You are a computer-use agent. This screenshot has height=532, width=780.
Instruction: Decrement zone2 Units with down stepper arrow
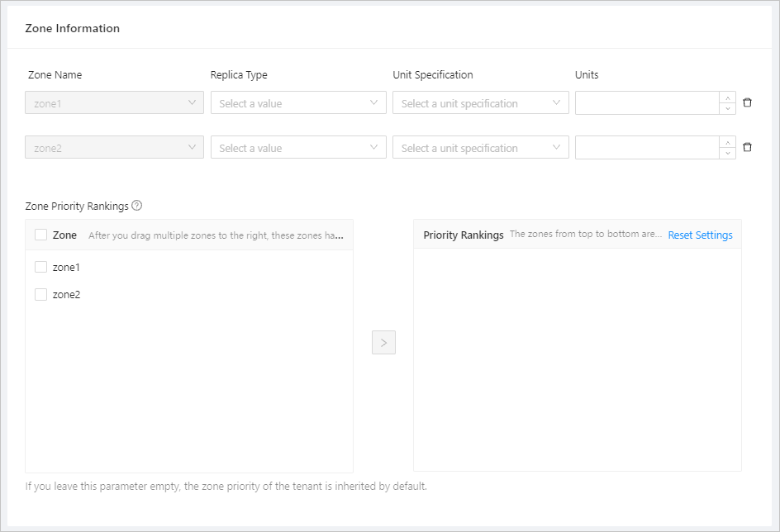726,152
